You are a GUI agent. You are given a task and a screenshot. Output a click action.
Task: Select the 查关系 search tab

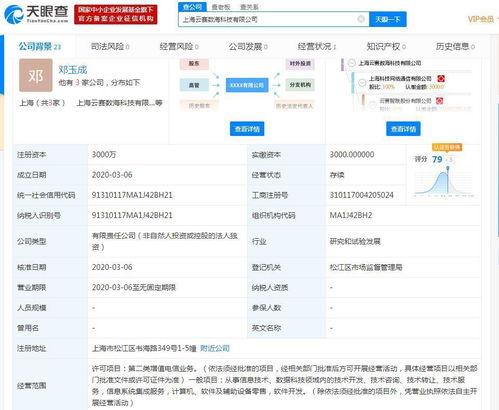click(x=249, y=7)
